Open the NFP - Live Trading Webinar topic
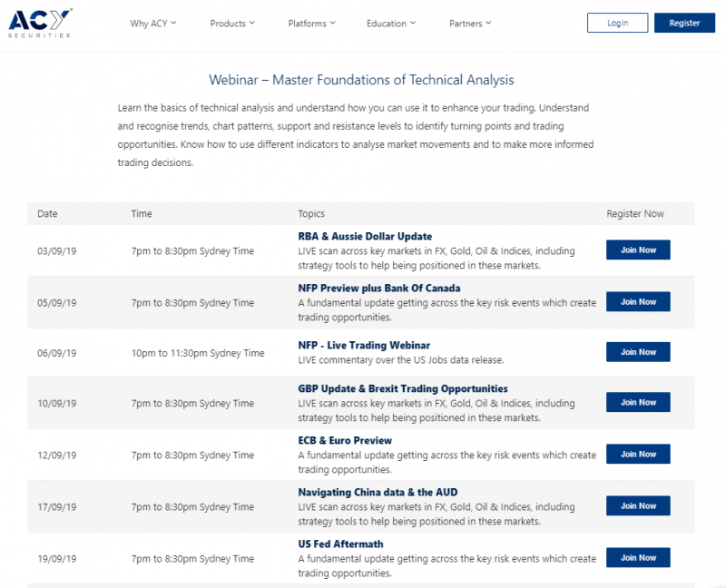 (364, 346)
